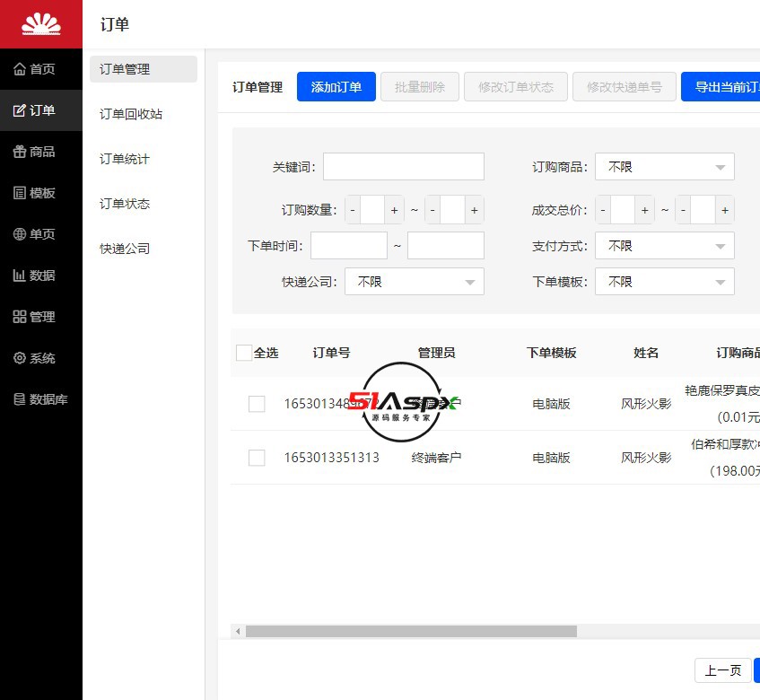Toggle the 全选 select-all checkbox
Screen dimensions: 760x700
point(243,353)
